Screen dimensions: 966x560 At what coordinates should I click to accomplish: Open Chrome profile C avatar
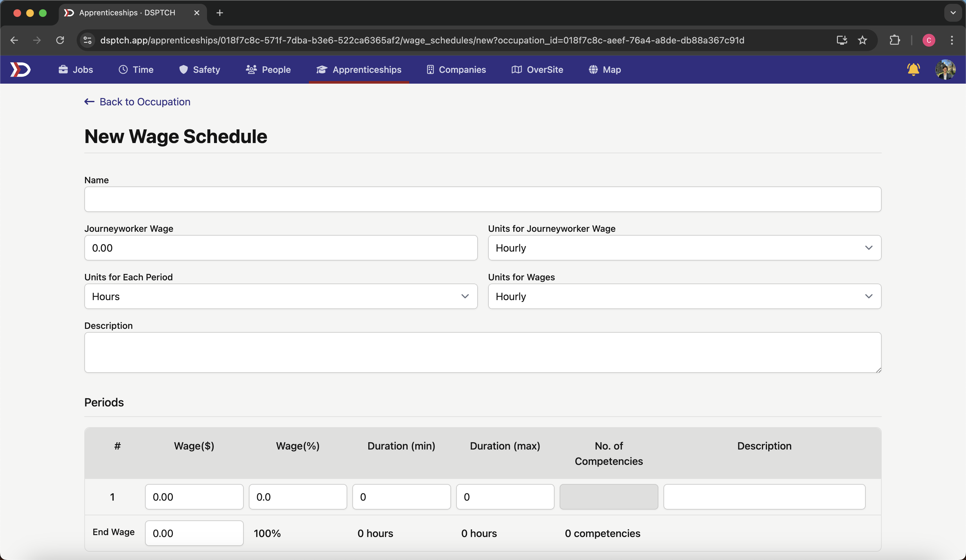click(929, 40)
